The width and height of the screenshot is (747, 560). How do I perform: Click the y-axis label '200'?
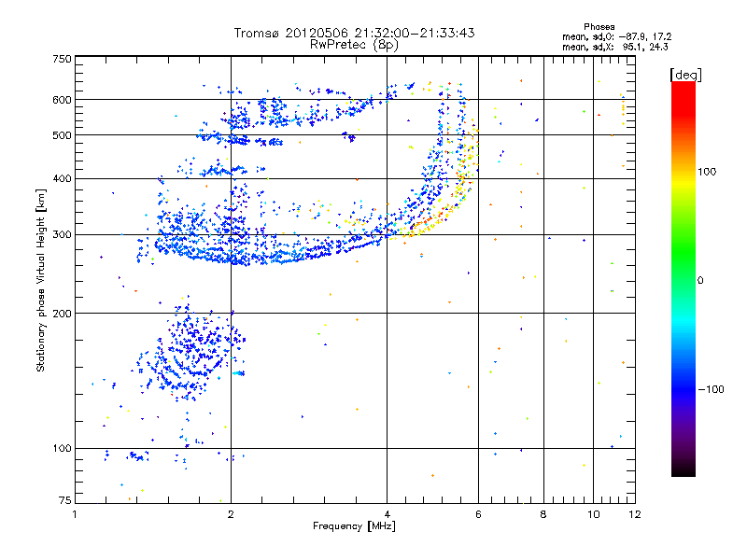point(62,314)
